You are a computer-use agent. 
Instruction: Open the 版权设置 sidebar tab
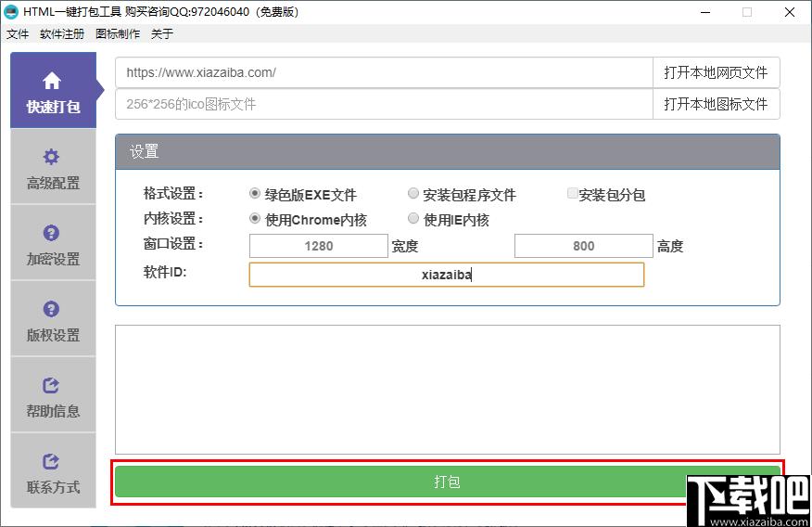[54, 319]
